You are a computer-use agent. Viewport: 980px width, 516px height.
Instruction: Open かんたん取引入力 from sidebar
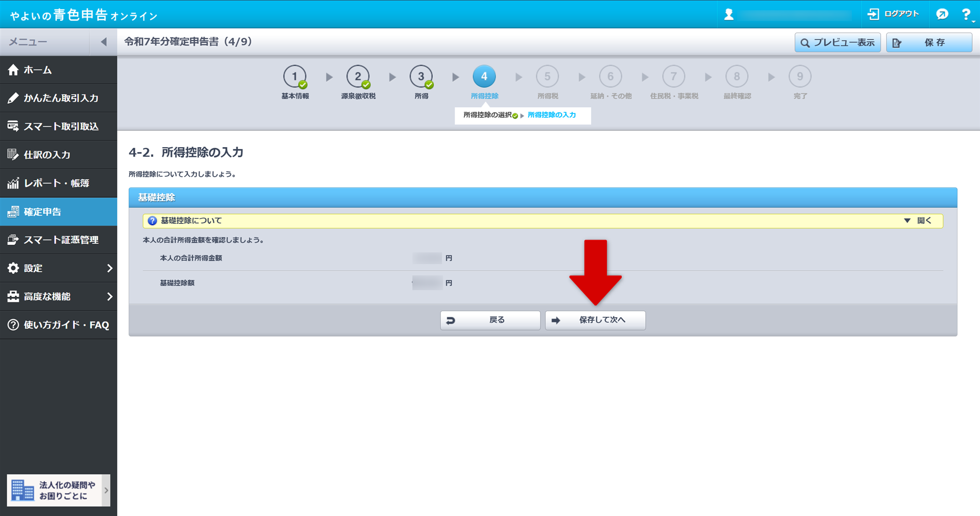[59, 98]
